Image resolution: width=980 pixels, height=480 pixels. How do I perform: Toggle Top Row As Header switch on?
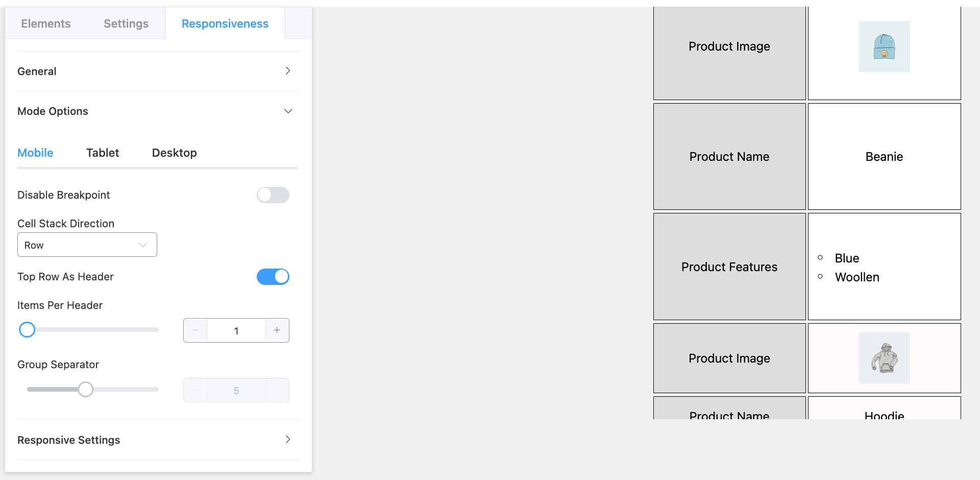[x=273, y=276]
